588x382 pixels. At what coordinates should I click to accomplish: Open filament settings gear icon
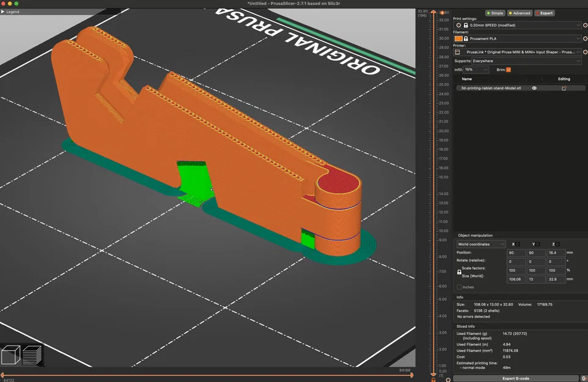click(x=584, y=39)
